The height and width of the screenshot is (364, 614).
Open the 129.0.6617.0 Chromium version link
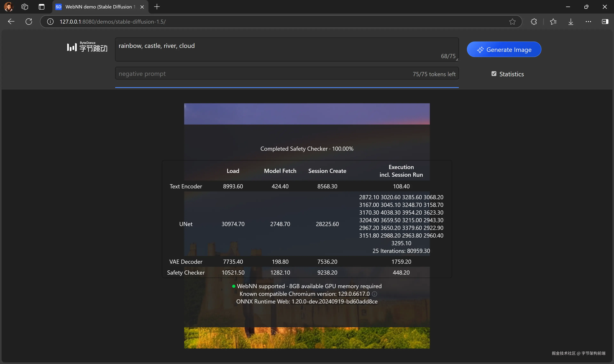click(x=354, y=294)
